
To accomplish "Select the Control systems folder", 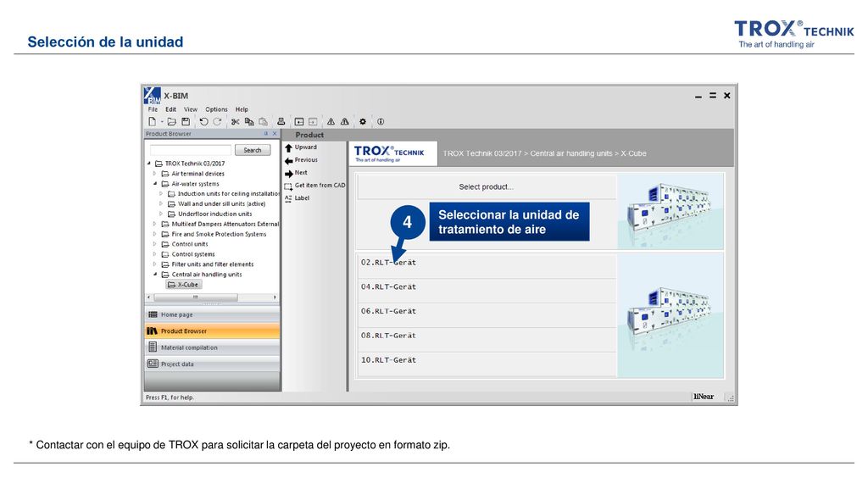I will (x=188, y=254).
